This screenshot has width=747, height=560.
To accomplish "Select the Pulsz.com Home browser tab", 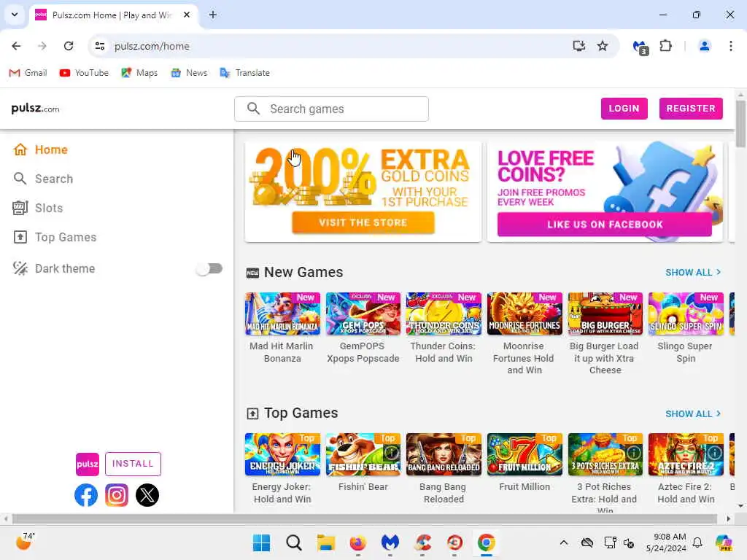I will point(113,15).
